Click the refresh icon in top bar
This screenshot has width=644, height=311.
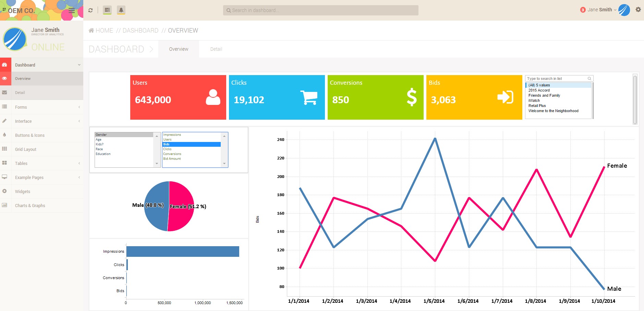(x=90, y=10)
